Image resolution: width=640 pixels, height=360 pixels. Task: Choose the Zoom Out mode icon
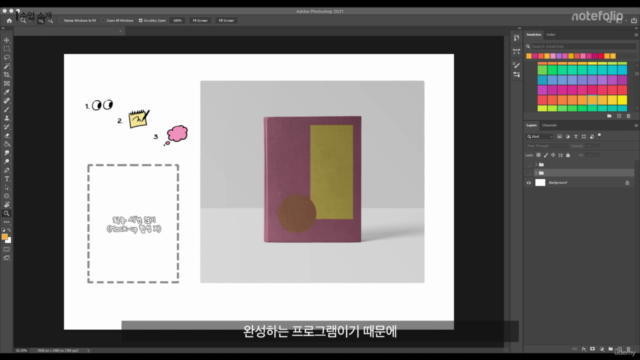click(50, 20)
